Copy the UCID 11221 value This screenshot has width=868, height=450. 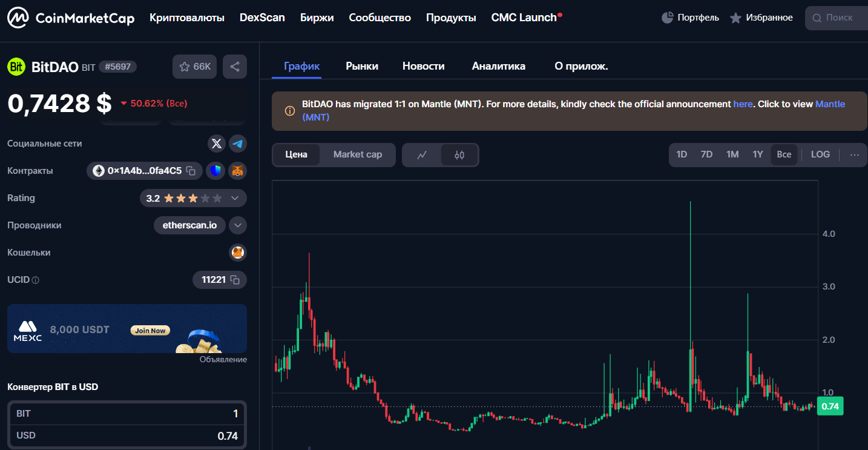tap(235, 280)
